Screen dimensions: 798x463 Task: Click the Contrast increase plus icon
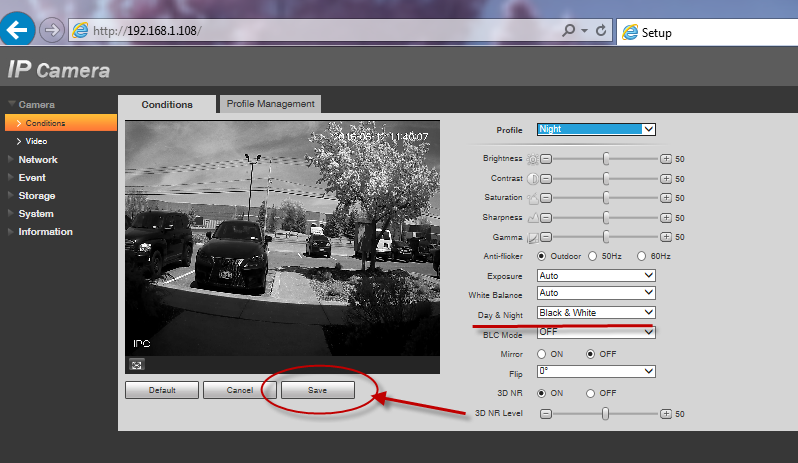(666, 178)
